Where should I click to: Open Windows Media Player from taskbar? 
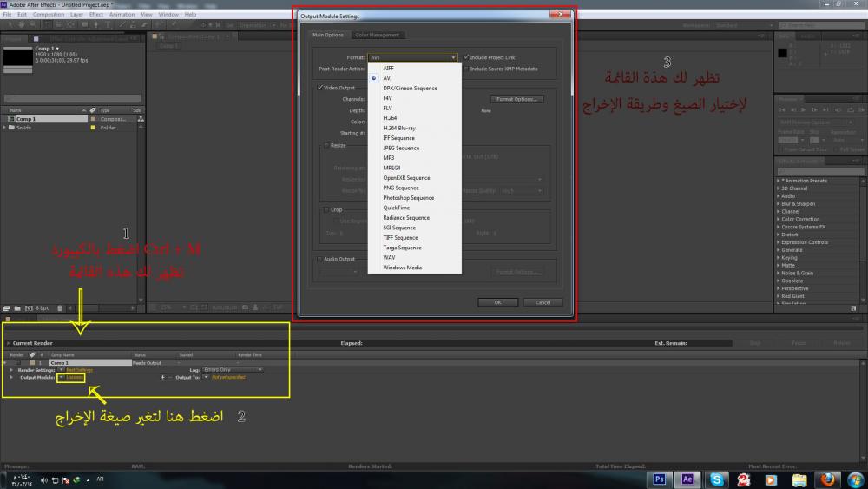click(771, 479)
